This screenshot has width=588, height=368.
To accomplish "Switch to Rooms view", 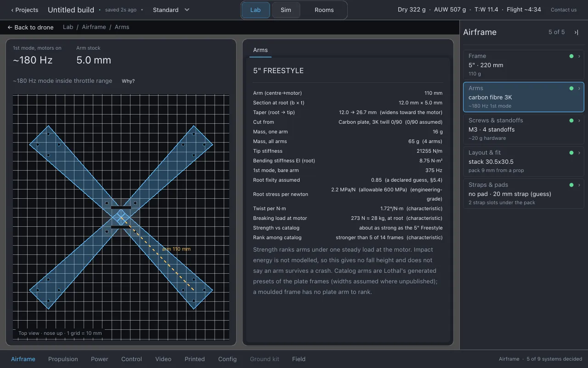I will tap(324, 10).
